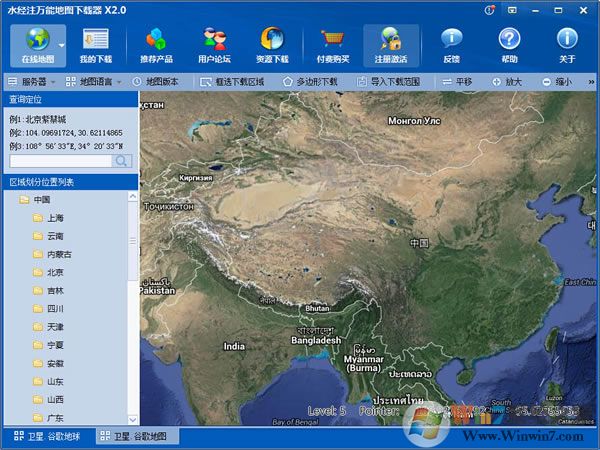600x450 pixels.
Task: Open the dropdown arrow beside 在线地图
Action: click(x=61, y=45)
